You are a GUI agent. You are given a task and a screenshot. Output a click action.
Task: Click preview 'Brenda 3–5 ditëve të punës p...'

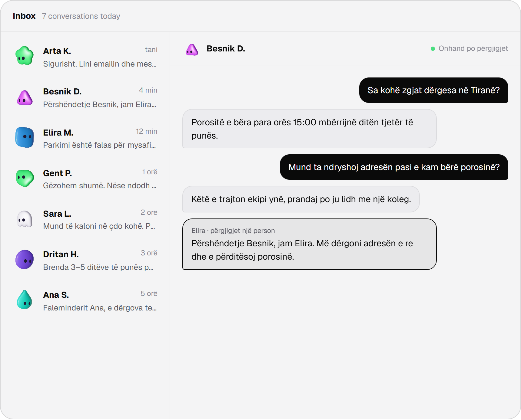click(98, 267)
